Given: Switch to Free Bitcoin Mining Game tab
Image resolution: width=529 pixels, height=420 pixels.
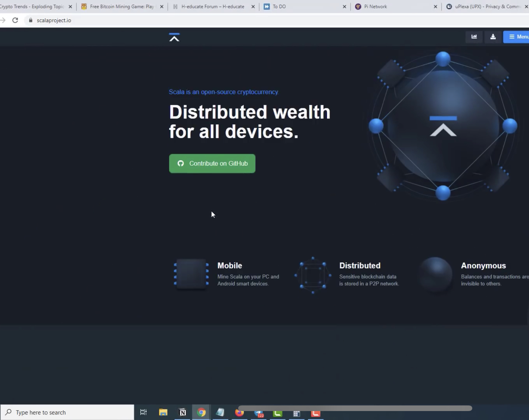Looking at the screenshot, I should [x=121, y=6].
